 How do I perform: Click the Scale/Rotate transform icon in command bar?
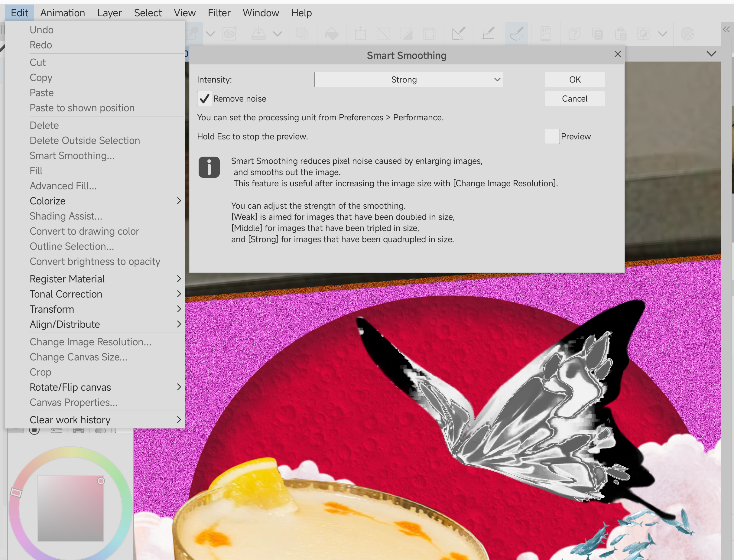pyautogui.click(x=360, y=34)
